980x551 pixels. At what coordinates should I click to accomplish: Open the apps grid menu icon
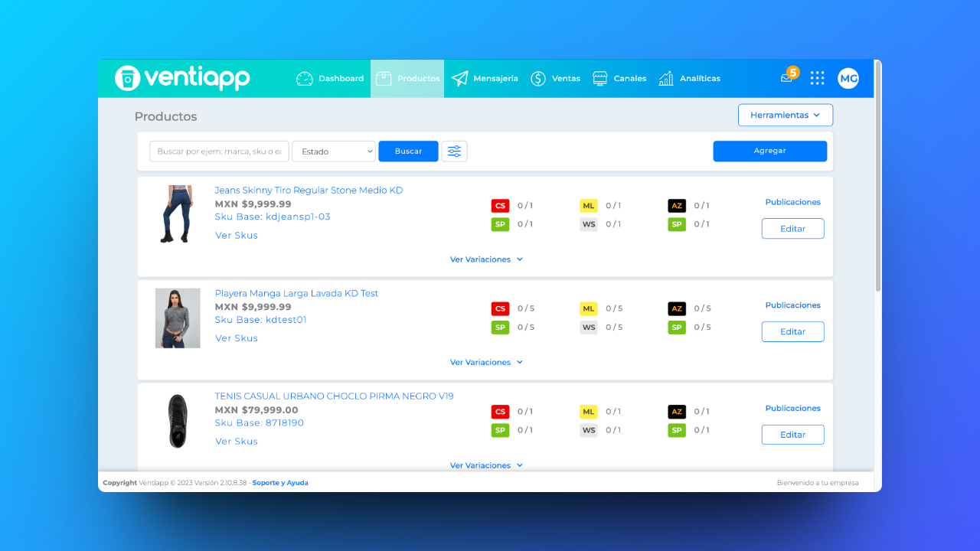point(818,78)
